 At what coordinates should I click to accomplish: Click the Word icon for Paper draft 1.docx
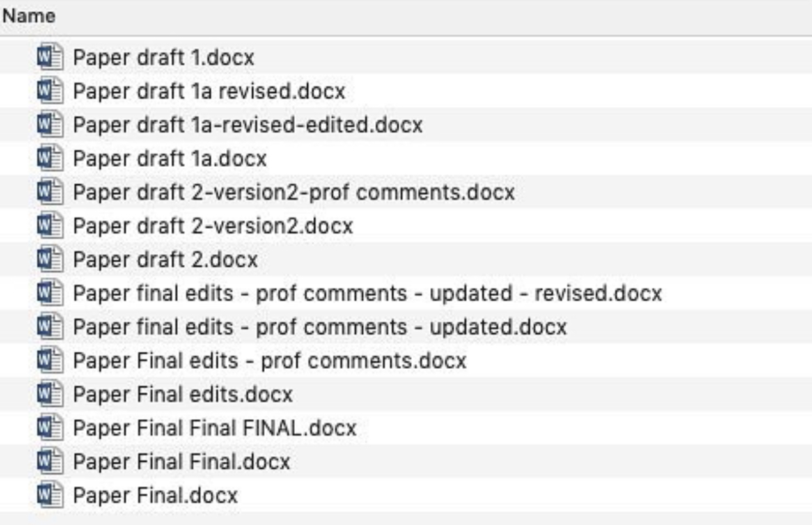click(50, 58)
